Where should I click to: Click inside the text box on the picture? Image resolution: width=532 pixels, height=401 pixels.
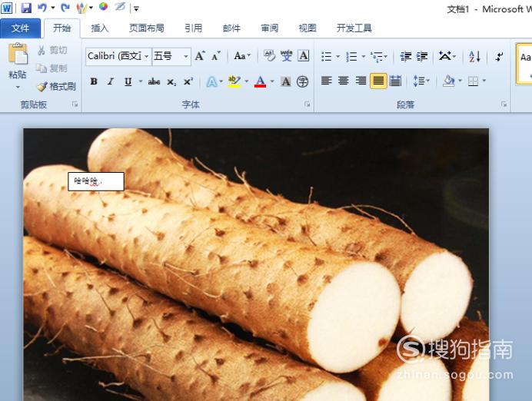[96, 182]
